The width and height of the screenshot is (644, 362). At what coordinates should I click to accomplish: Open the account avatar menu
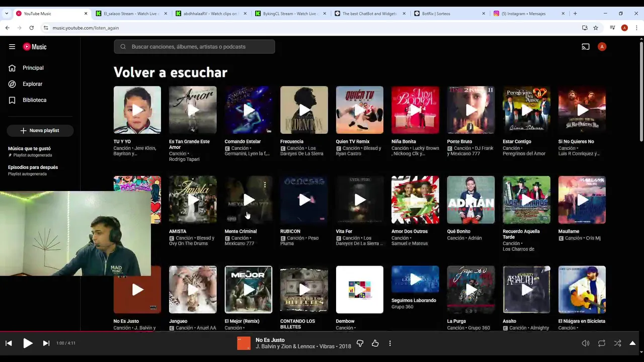click(602, 47)
